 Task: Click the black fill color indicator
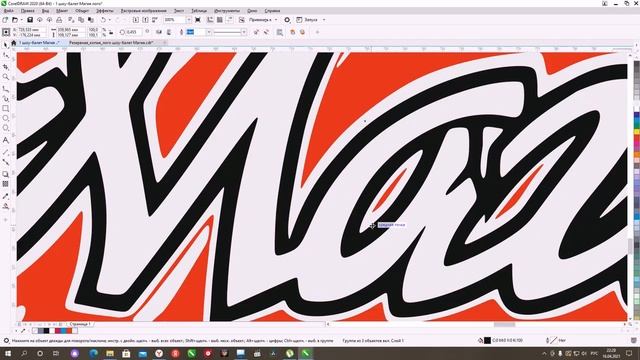coord(487,340)
